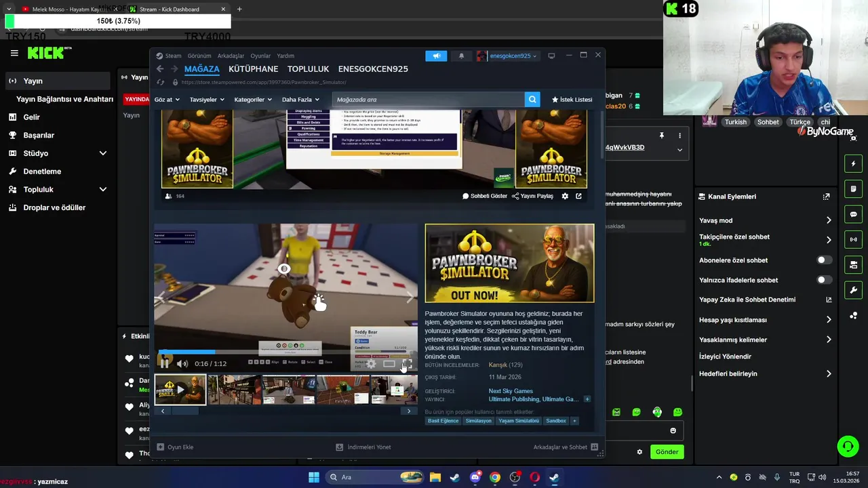Image resolution: width=868 pixels, height=488 pixels.
Task: Open Steam notifications bell
Action: coord(461,56)
